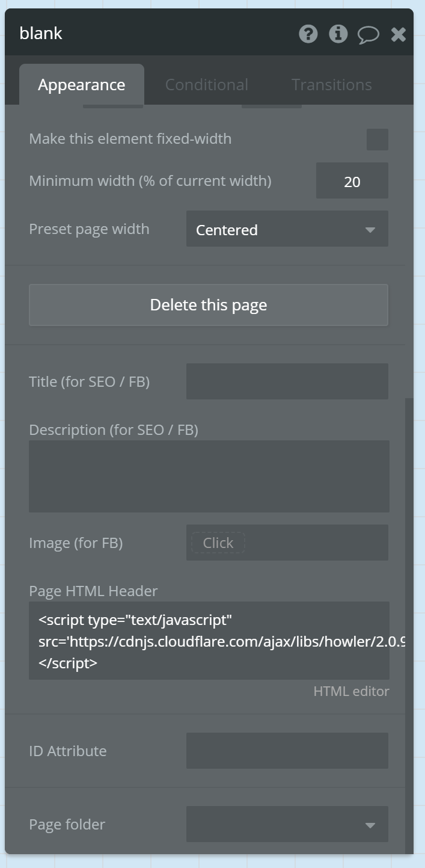Select the Appearance tab
This screenshot has width=425, height=868.
81,84
